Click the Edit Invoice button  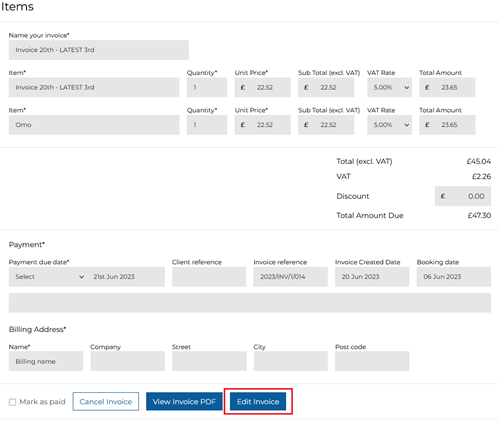258,402
